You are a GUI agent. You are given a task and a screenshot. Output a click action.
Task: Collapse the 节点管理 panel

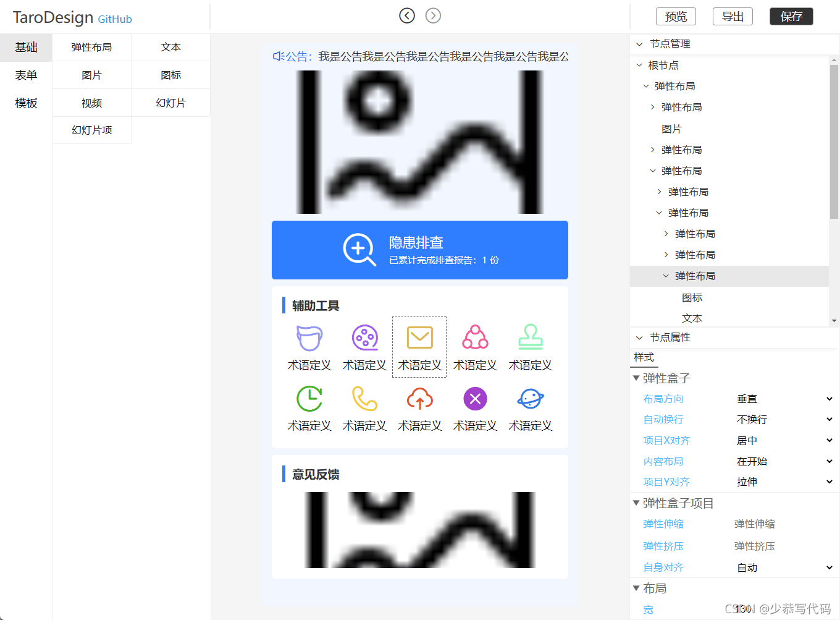click(x=639, y=44)
